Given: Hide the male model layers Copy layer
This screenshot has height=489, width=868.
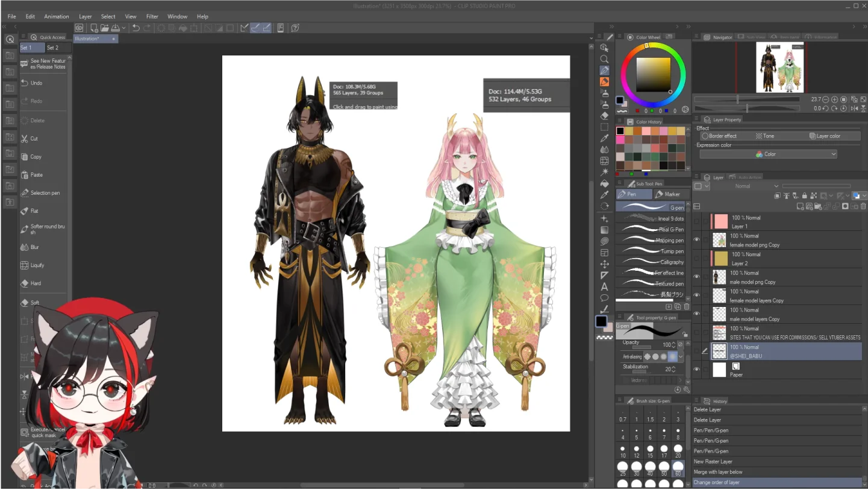Looking at the screenshot, I should point(697,314).
